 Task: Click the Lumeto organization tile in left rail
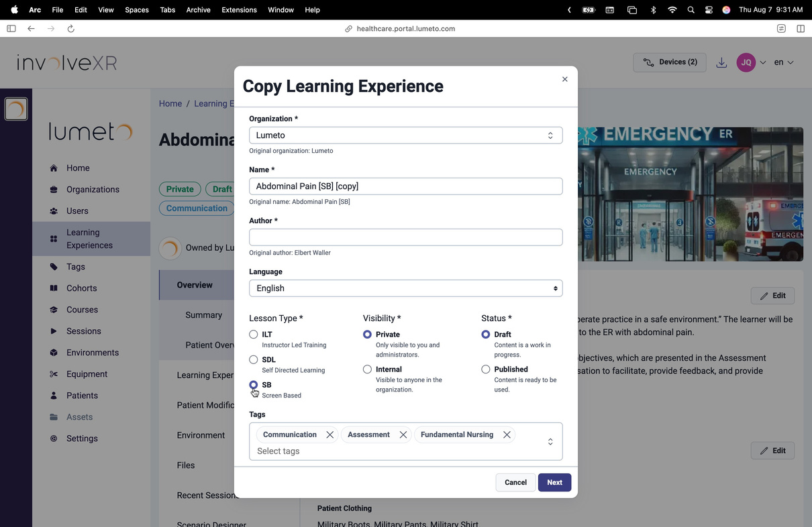tap(16, 109)
